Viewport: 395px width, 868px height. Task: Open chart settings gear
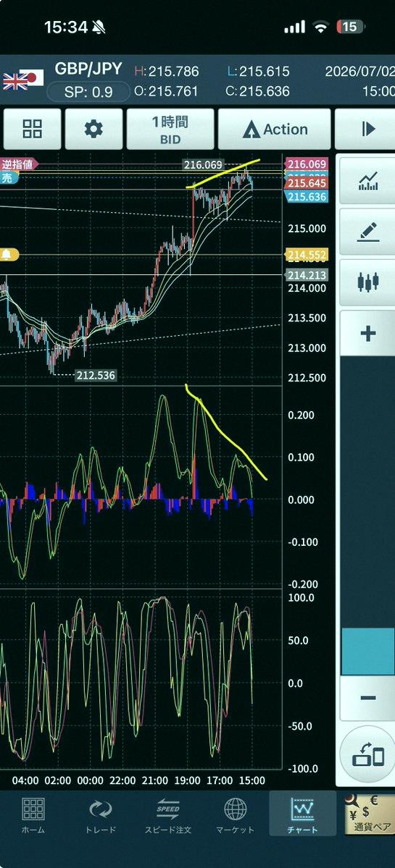(93, 129)
